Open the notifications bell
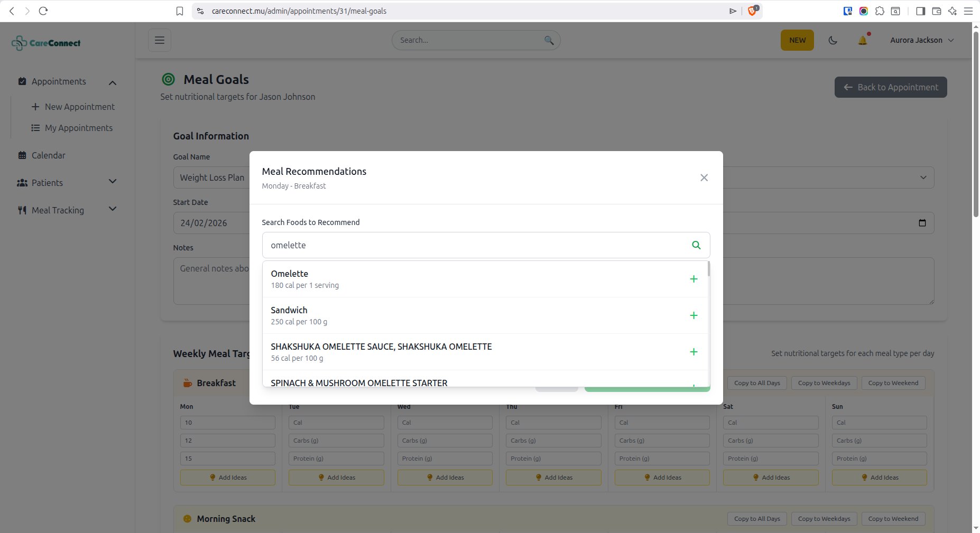The height and width of the screenshot is (533, 980). (x=863, y=40)
